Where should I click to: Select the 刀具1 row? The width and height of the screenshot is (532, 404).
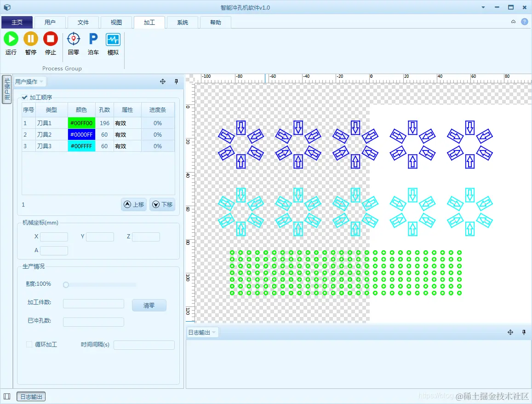pyautogui.click(x=98, y=123)
